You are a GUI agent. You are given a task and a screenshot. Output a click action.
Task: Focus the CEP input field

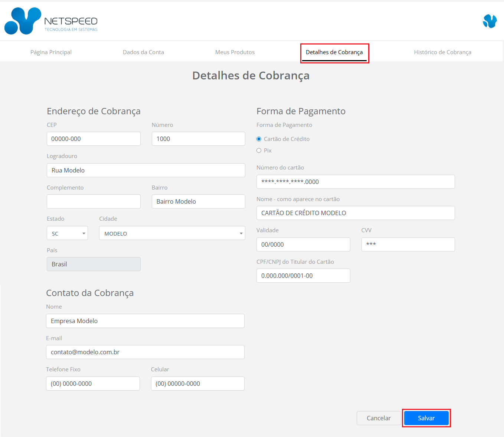94,139
